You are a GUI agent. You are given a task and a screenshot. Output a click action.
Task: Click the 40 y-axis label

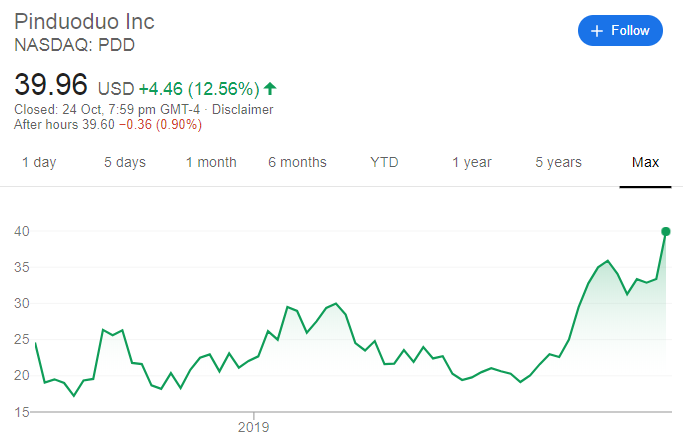[x=21, y=232]
